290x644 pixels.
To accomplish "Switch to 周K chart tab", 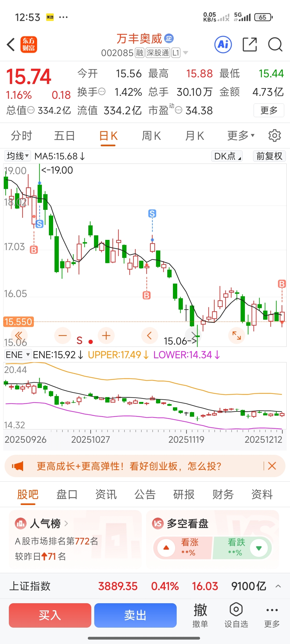I will point(151,136).
